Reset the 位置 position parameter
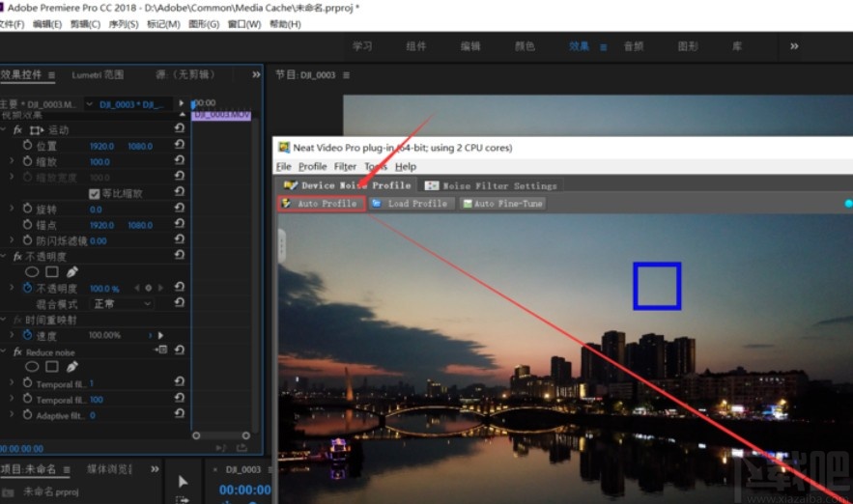This screenshot has width=853, height=504. point(180,146)
